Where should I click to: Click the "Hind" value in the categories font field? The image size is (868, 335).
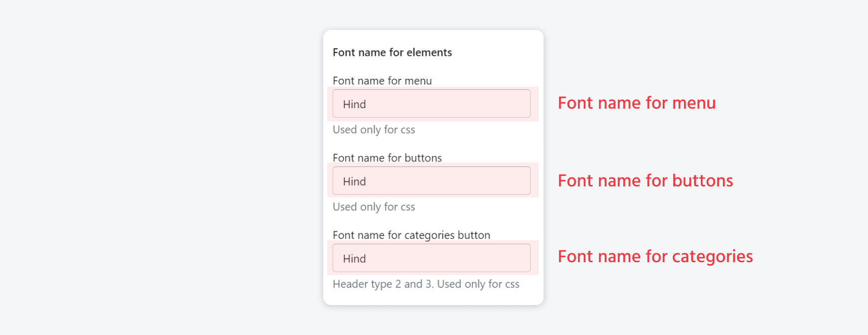(354, 259)
